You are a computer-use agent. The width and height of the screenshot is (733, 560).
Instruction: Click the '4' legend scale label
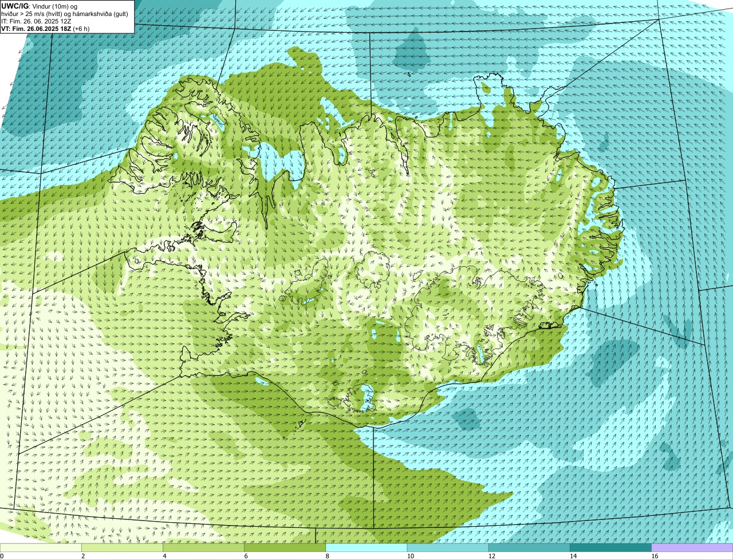[164, 556]
